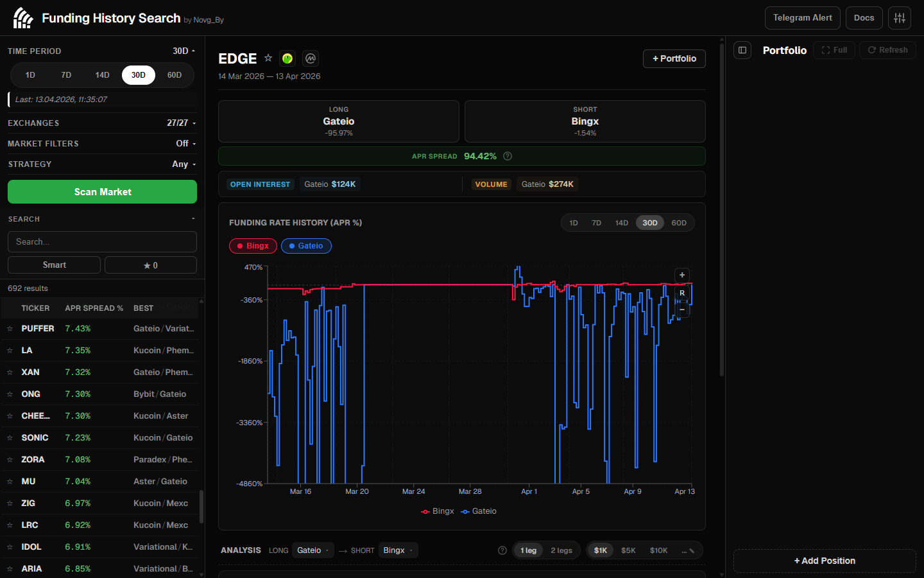Expand Market Filters Off dropdown
The image size is (924, 578).
pyautogui.click(x=186, y=143)
